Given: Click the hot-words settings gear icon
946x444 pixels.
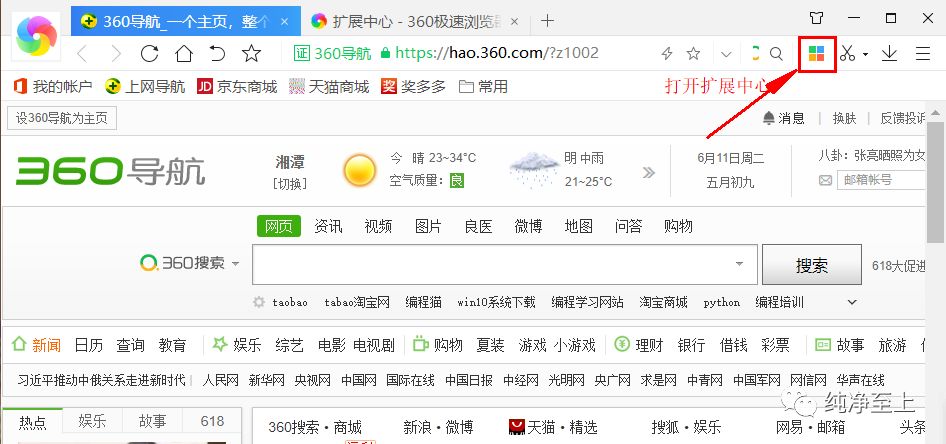Looking at the screenshot, I should click(259, 302).
